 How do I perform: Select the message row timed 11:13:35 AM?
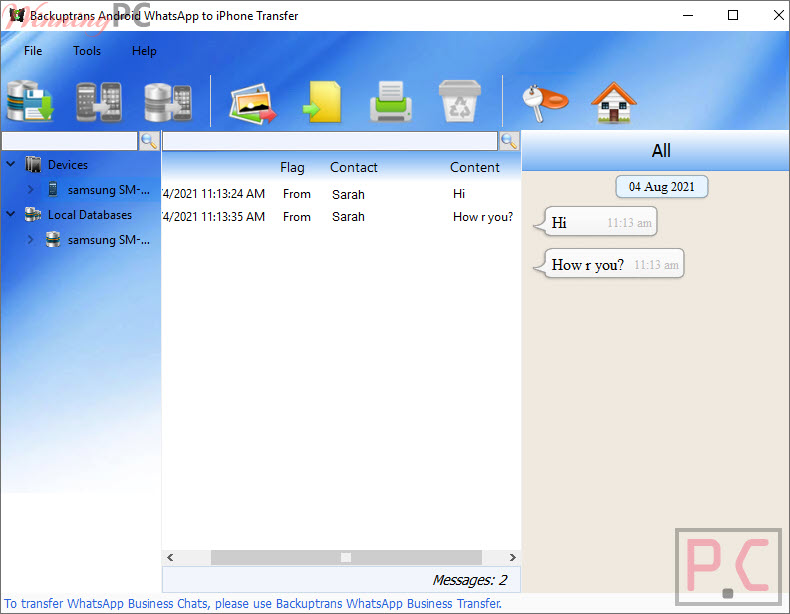point(341,217)
